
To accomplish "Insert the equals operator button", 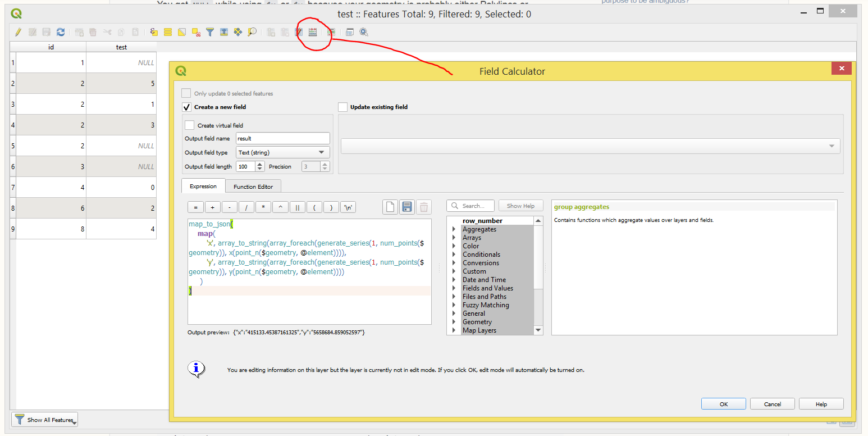I will click(195, 207).
